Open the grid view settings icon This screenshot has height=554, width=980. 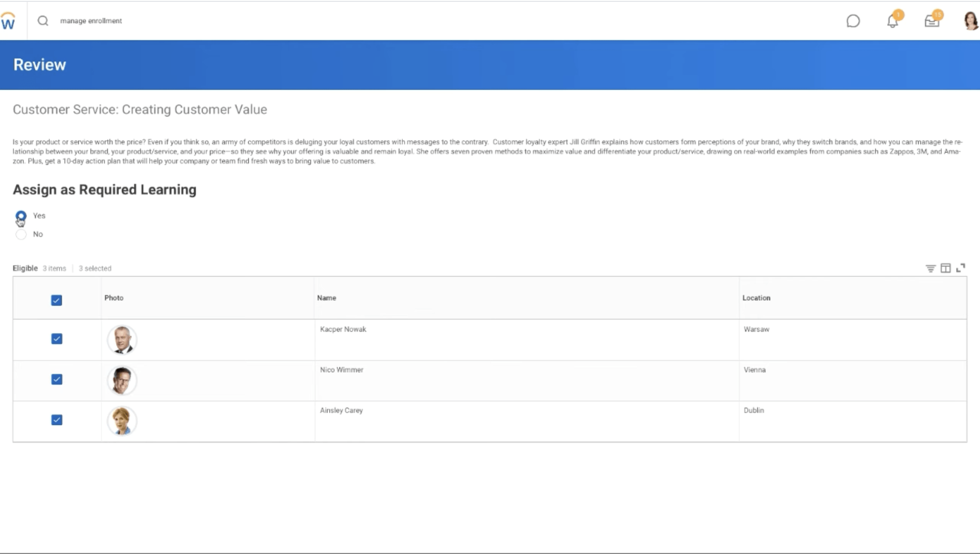coord(946,268)
